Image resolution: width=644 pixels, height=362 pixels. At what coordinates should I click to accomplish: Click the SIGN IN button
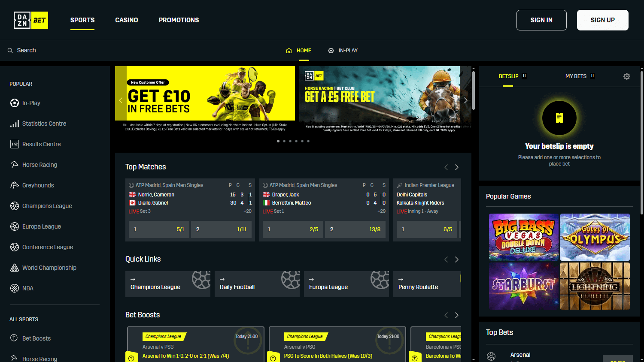click(541, 20)
